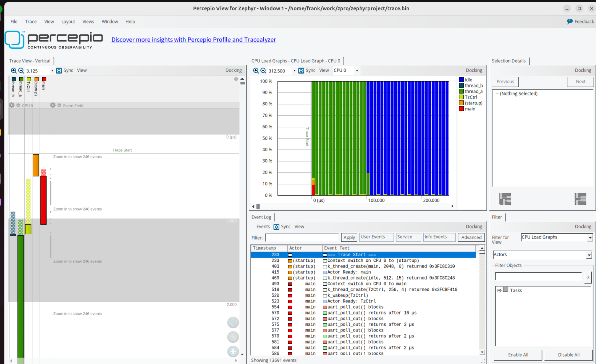Viewport: 596px width, 364px height.
Task: Open the Advanced filter options
Action: (471, 237)
